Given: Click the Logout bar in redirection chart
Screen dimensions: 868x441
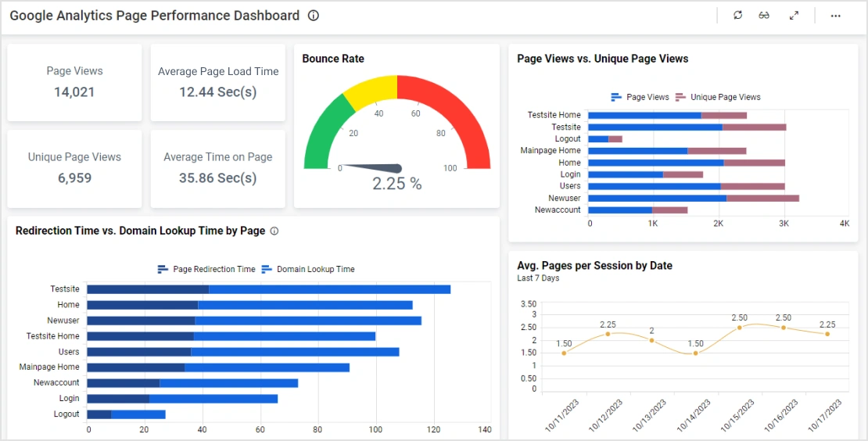Looking at the screenshot, I should coord(125,414).
